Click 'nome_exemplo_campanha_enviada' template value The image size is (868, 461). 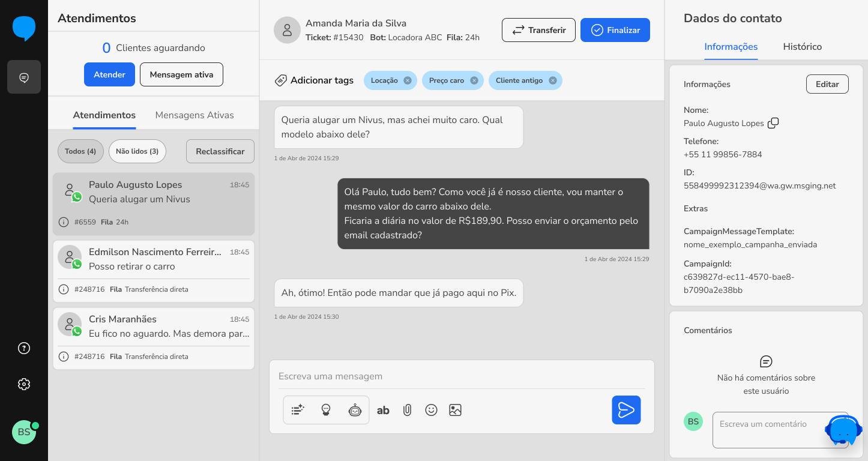click(750, 244)
